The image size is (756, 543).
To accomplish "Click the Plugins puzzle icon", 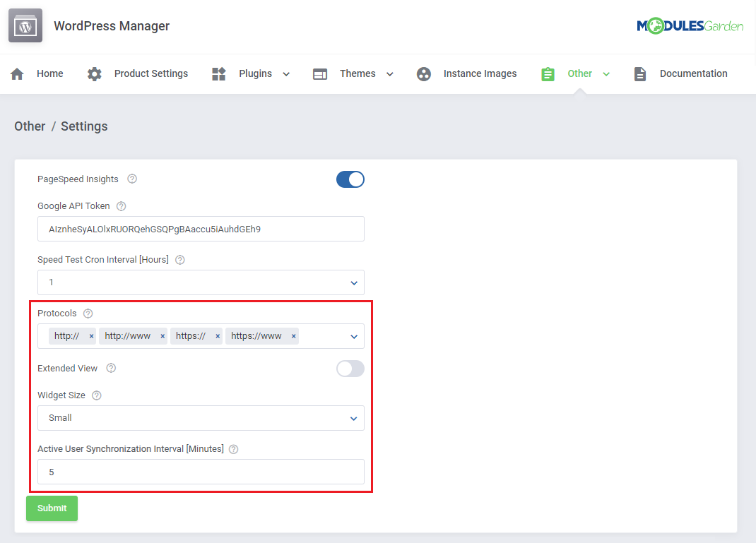I will click(219, 73).
